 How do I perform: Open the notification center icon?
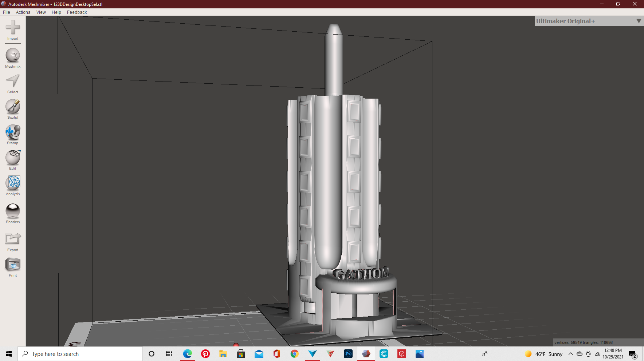tap(633, 354)
